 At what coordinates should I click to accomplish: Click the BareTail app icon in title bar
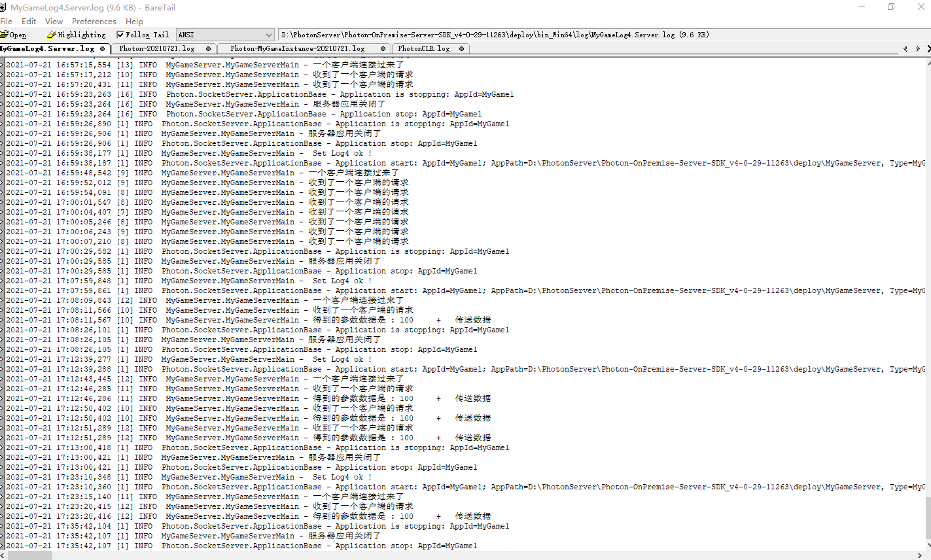click(x=3, y=7)
